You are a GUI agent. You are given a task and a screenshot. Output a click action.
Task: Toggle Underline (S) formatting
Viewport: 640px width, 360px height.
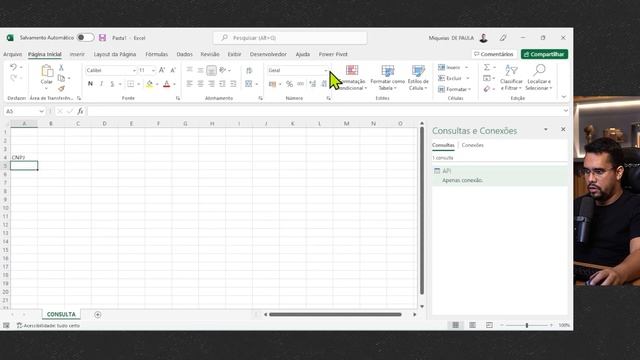pyautogui.click(x=112, y=84)
